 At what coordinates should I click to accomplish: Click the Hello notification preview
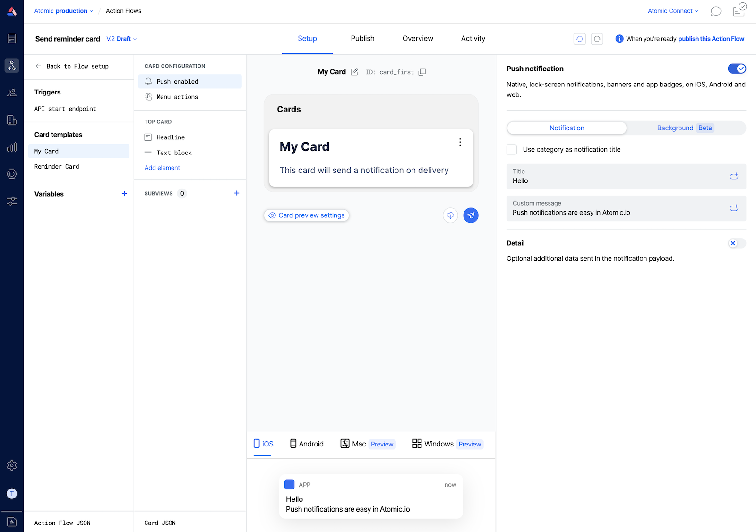tap(371, 497)
